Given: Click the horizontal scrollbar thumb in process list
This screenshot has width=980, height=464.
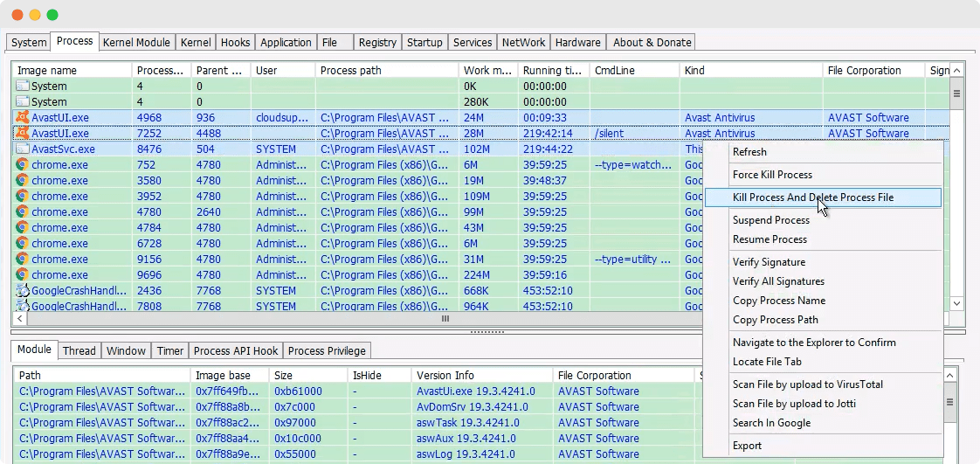Looking at the screenshot, I should 445,319.
